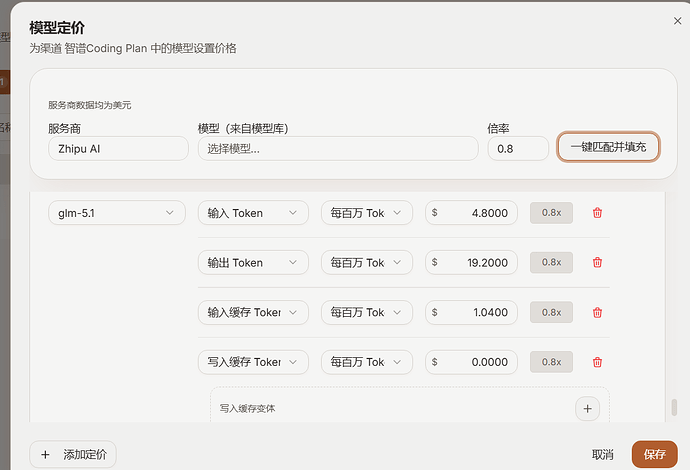Viewport: 690px width, 470px height.
Task: Open unit dropdown in 输入 Token row
Action: click(367, 213)
